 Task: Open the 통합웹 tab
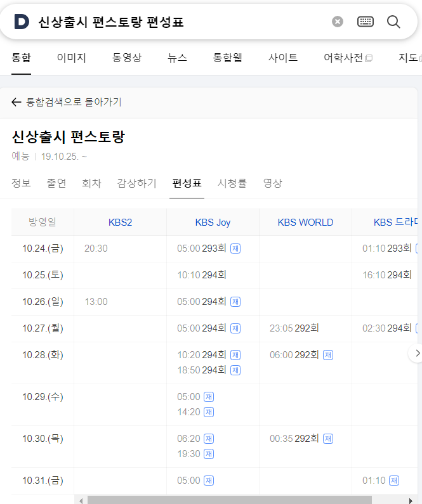tap(227, 58)
